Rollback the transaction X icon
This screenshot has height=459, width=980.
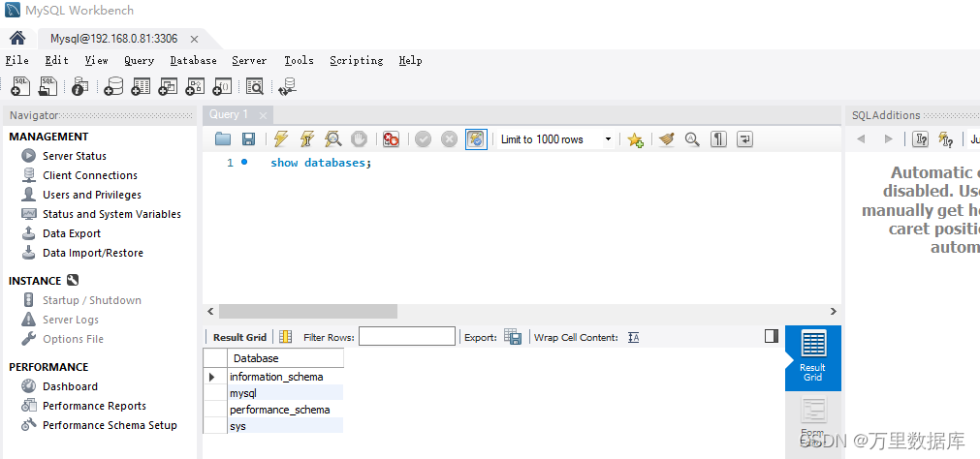(450, 139)
